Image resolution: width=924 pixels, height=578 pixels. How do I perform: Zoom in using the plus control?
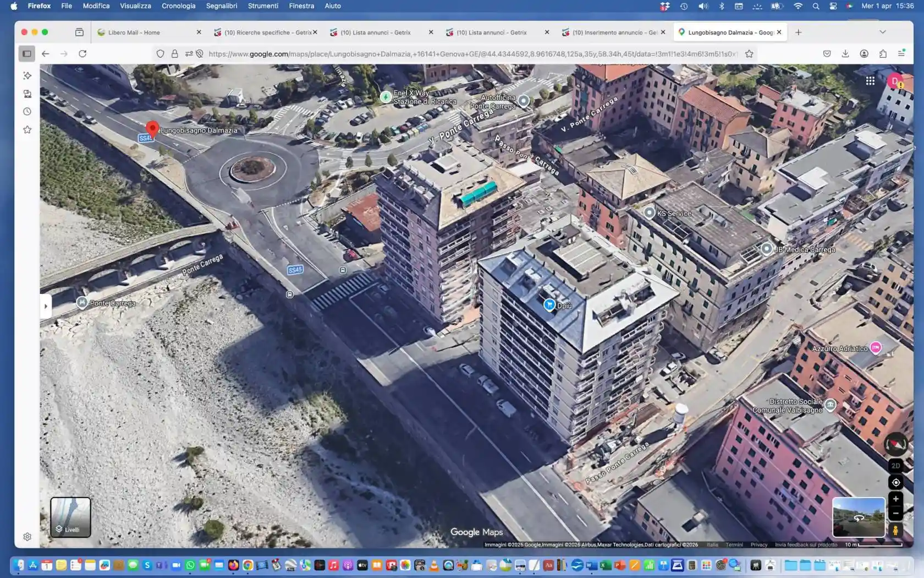point(896,499)
